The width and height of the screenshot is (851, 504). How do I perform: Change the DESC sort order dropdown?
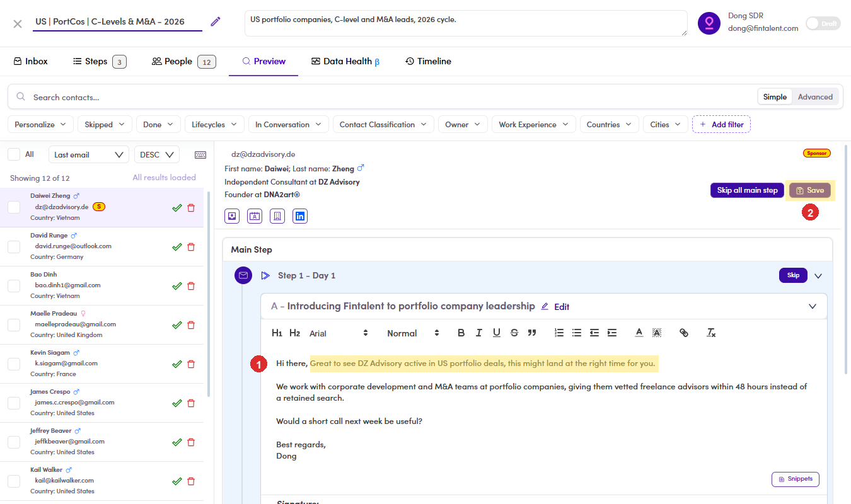pos(157,155)
